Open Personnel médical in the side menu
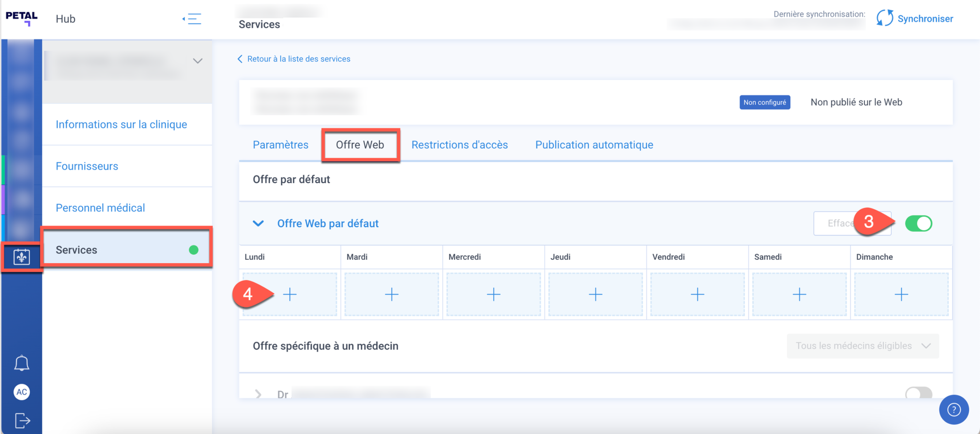 tap(100, 208)
